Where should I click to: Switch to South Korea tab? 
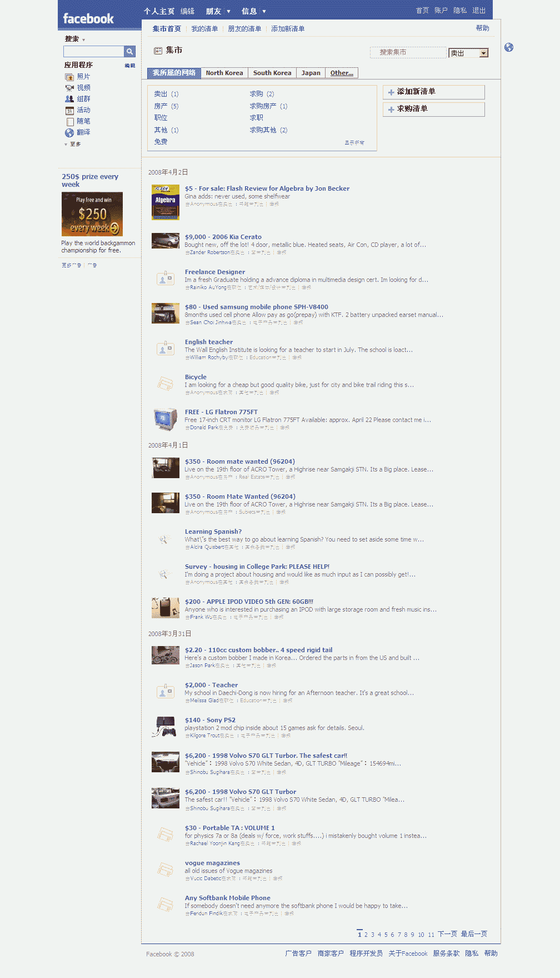pos(272,73)
